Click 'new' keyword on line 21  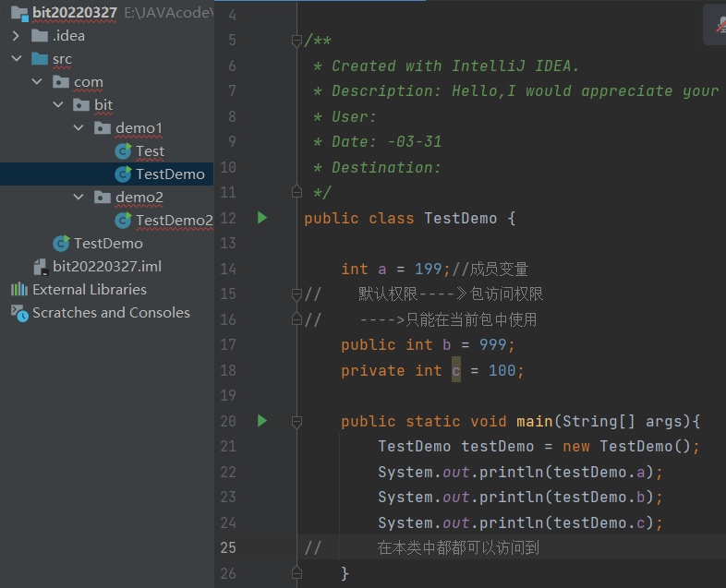[x=576, y=447]
